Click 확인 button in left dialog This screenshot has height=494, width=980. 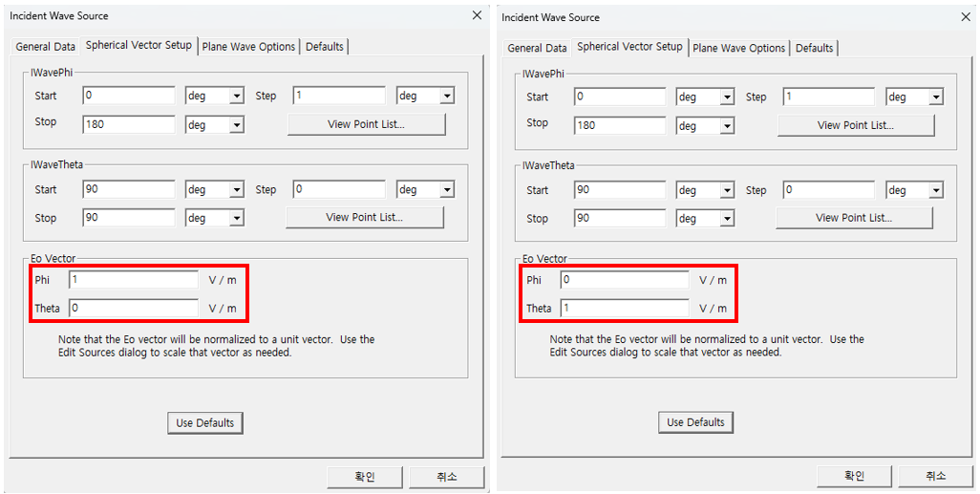click(x=365, y=477)
